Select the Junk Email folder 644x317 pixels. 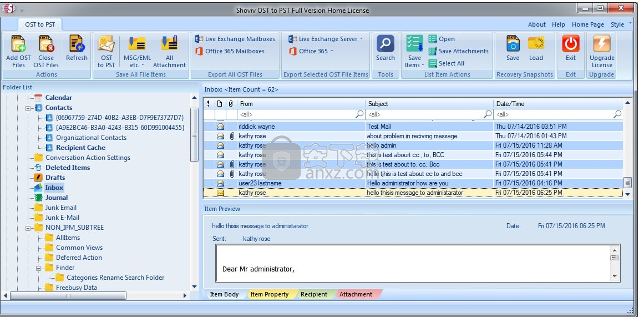point(61,207)
